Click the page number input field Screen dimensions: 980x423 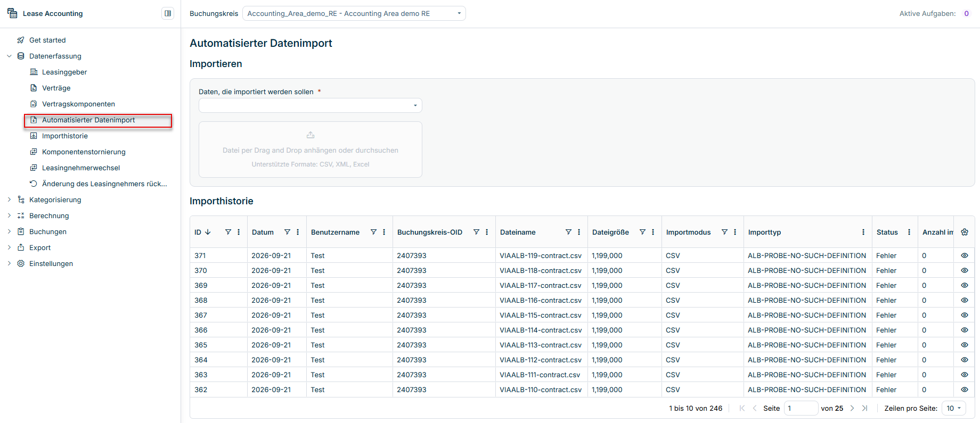coord(801,408)
